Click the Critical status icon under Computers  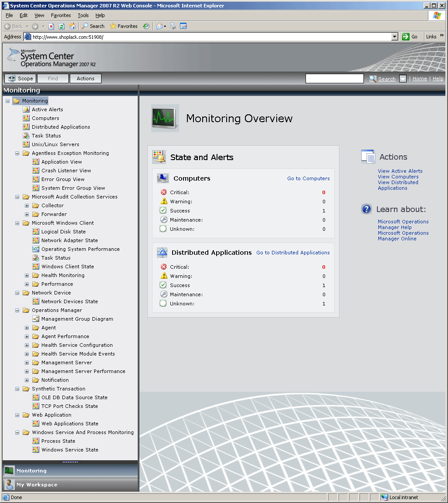click(163, 192)
